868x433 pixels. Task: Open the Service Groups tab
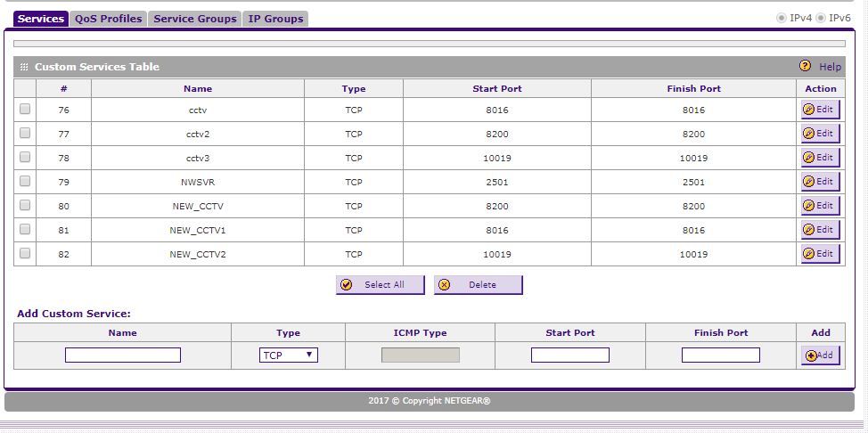[x=195, y=19]
